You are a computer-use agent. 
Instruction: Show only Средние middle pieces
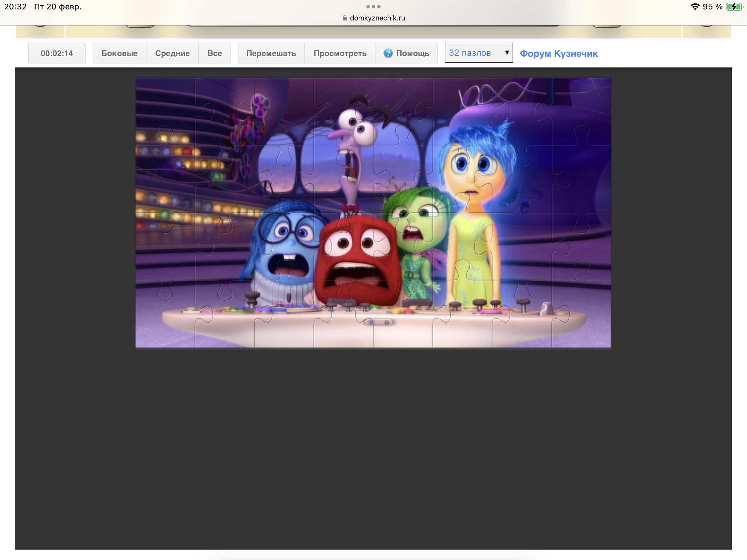[x=172, y=53]
